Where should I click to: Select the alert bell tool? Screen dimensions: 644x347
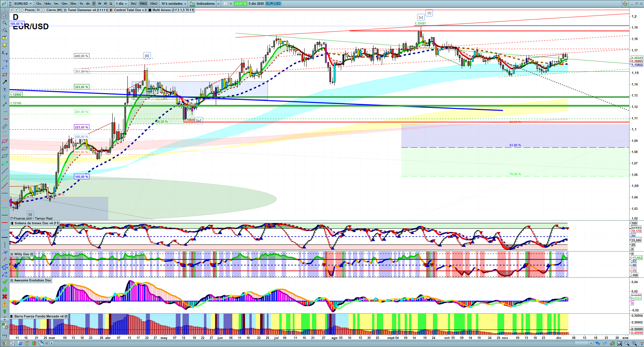click(x=4, y=45)
